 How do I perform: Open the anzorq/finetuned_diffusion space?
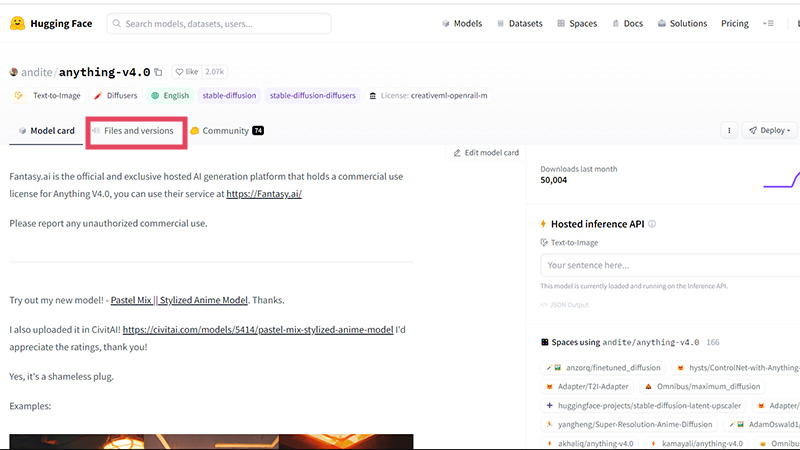(x=604, y=367)
